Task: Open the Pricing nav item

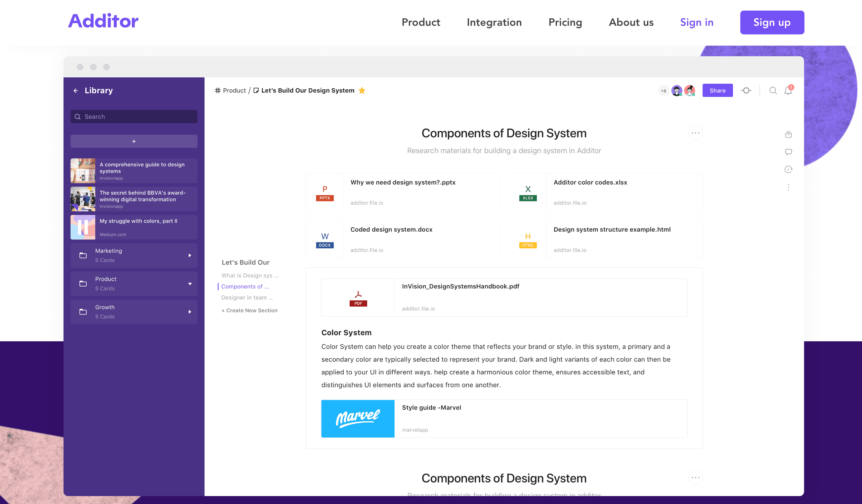Action: (565, 22)
